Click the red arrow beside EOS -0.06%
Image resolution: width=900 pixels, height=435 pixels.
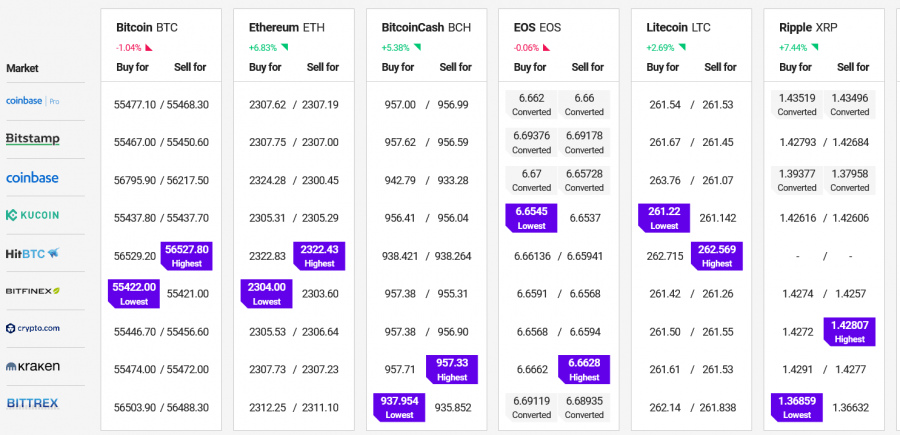click(x=546, y=48)
